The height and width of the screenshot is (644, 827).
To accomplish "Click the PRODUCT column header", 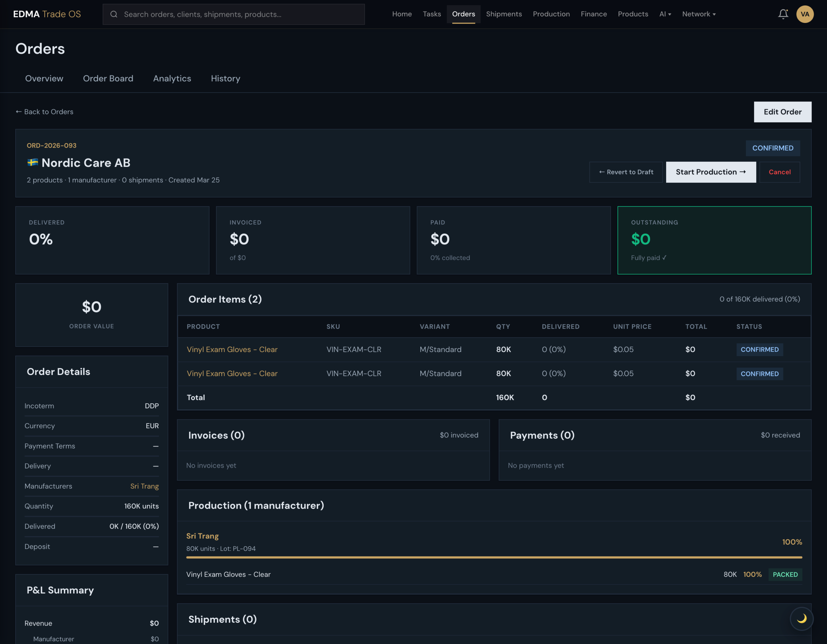I will click(203, 326).
